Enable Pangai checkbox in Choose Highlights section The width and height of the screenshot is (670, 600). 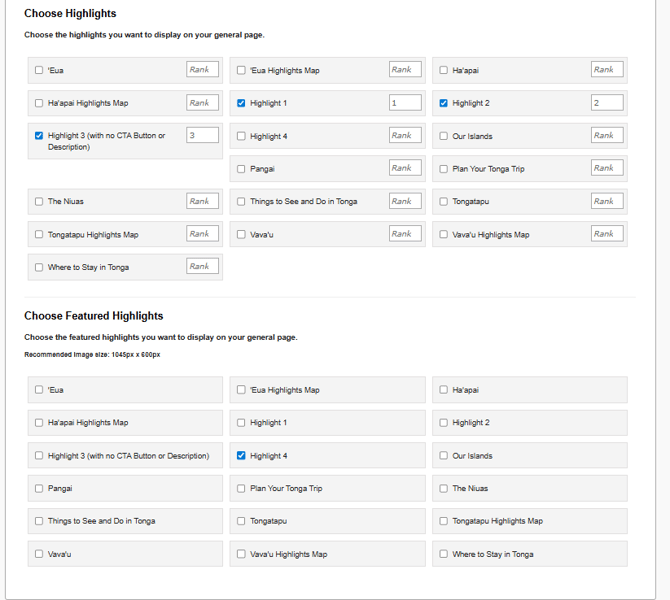(241, 169)
